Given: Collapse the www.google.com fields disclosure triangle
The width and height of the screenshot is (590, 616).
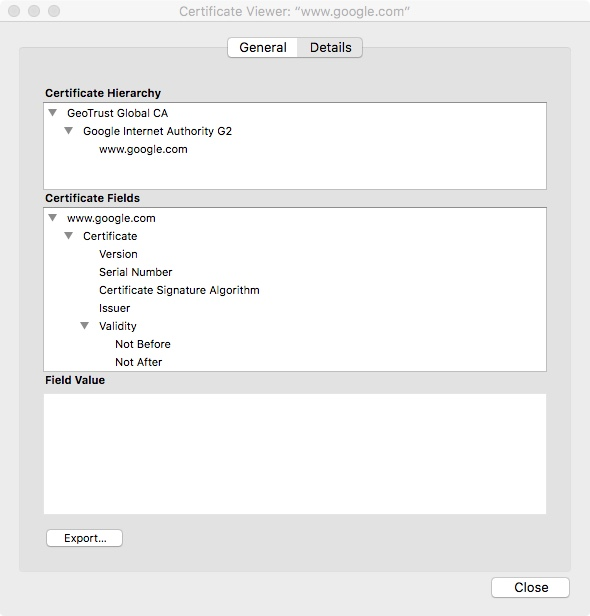Looking at the screenshot, I should (53, 218).
